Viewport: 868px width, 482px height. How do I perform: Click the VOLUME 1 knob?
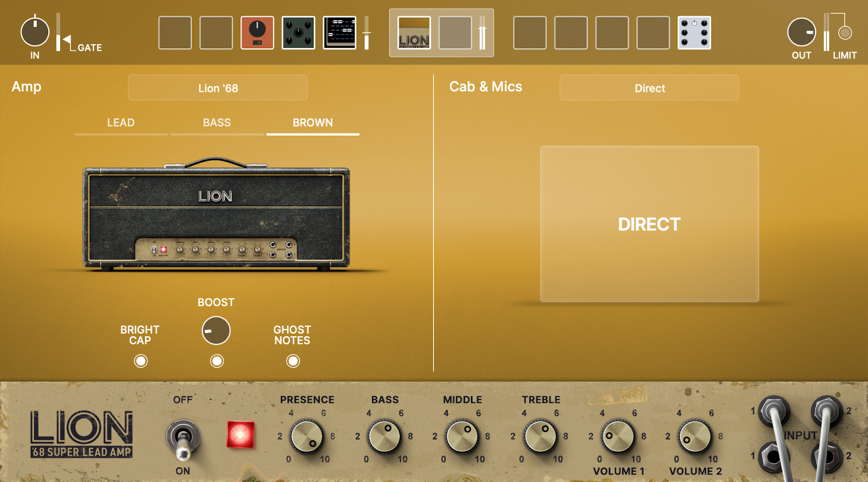pyautogui.click(x=618, y=436)
